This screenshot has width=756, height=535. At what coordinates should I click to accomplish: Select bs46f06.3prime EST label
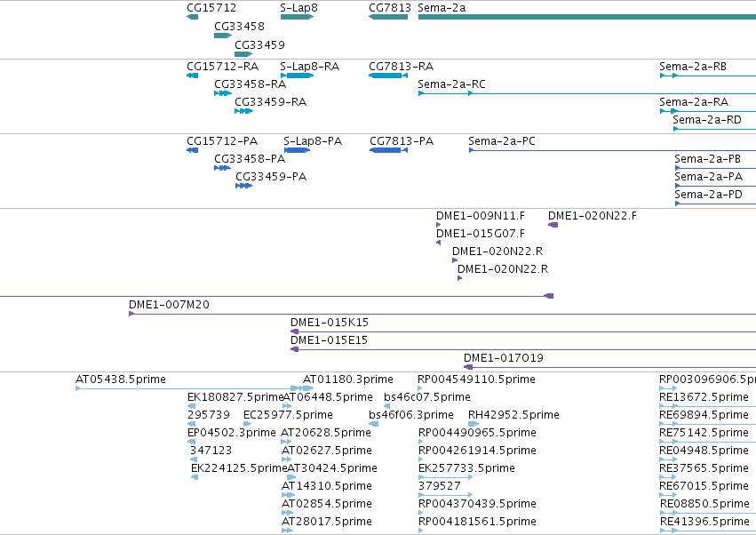coord(410,415)
